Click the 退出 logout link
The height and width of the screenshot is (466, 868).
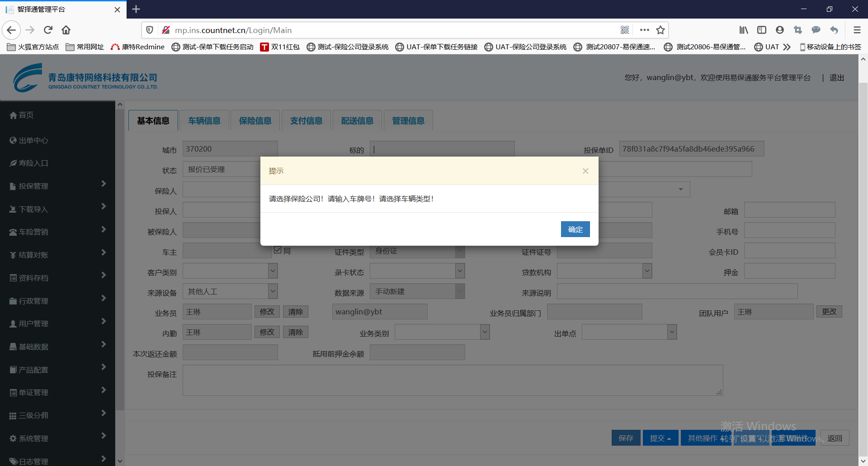[x=837, y=78]
